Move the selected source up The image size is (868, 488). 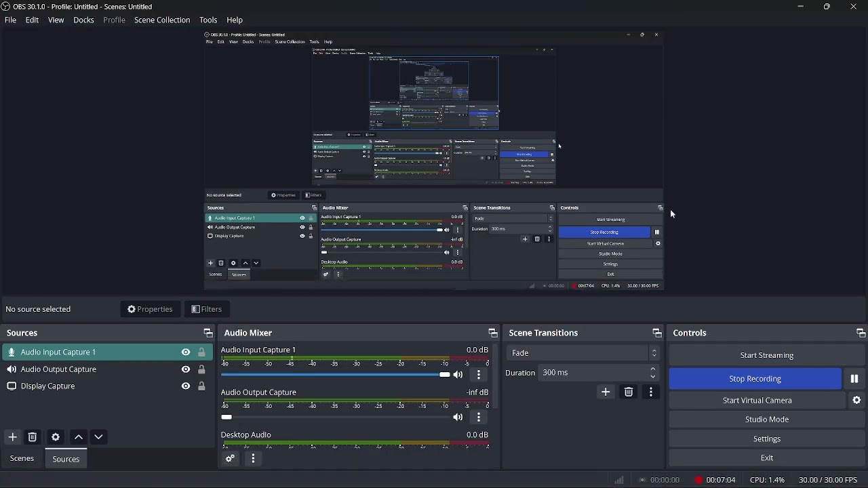coord(79,437)
